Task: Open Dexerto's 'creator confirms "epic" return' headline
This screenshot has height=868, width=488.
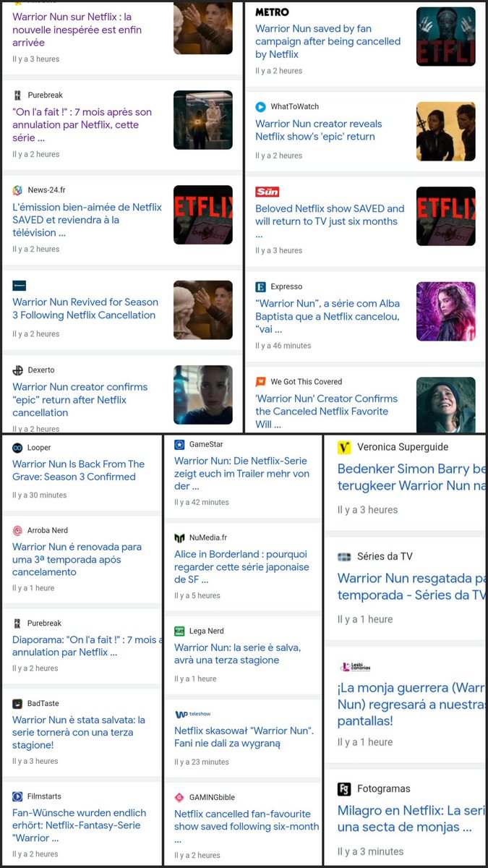Action: pos(80,399)
